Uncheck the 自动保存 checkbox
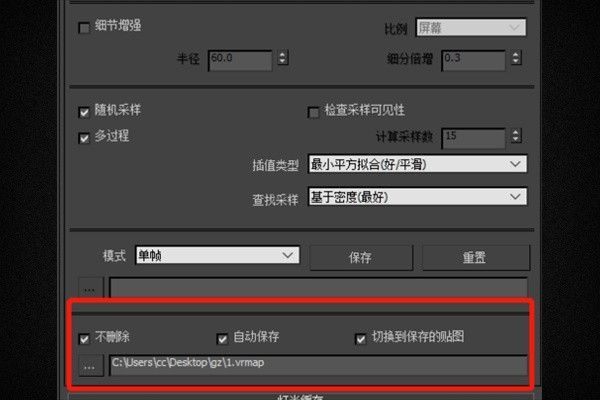 [x=222, y=339]
